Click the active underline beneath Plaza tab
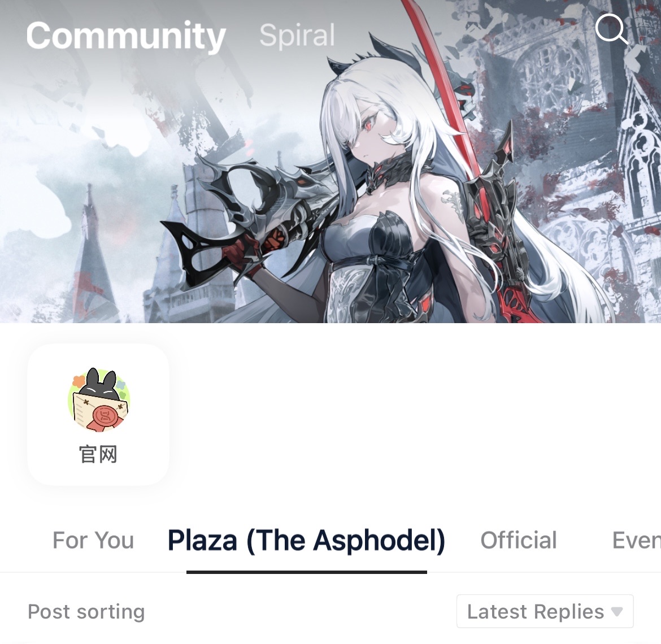The width and height of the screenshot is (661, 644). tap(306, 572)
